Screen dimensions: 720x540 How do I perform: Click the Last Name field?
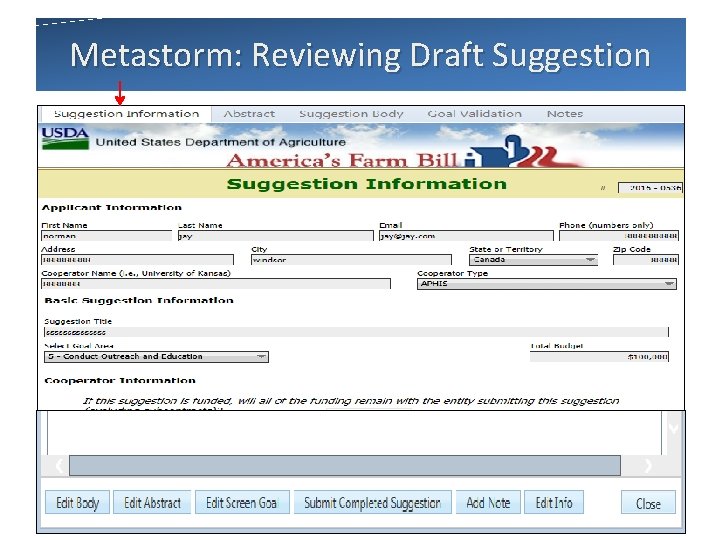276,236
